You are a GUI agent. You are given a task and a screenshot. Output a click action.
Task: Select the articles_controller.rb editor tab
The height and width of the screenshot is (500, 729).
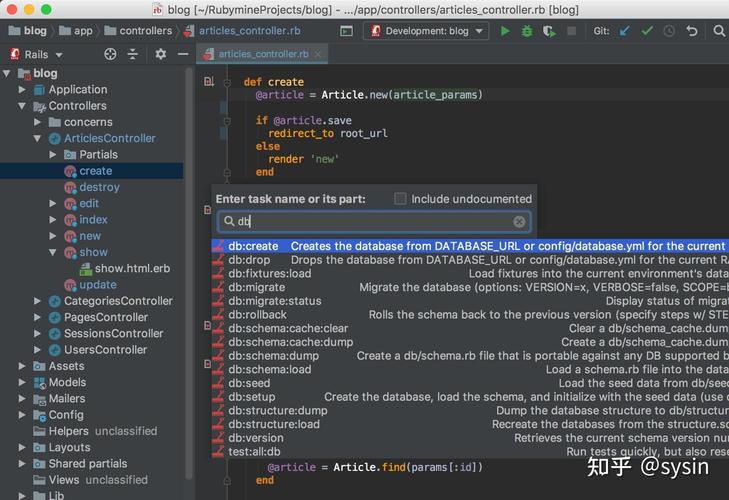[x=263, y=54]
